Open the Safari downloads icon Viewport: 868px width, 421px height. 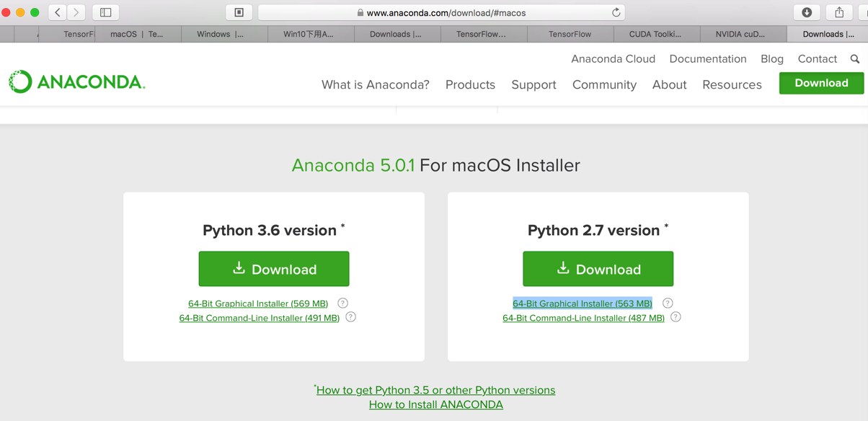click(x=807, y=12)
